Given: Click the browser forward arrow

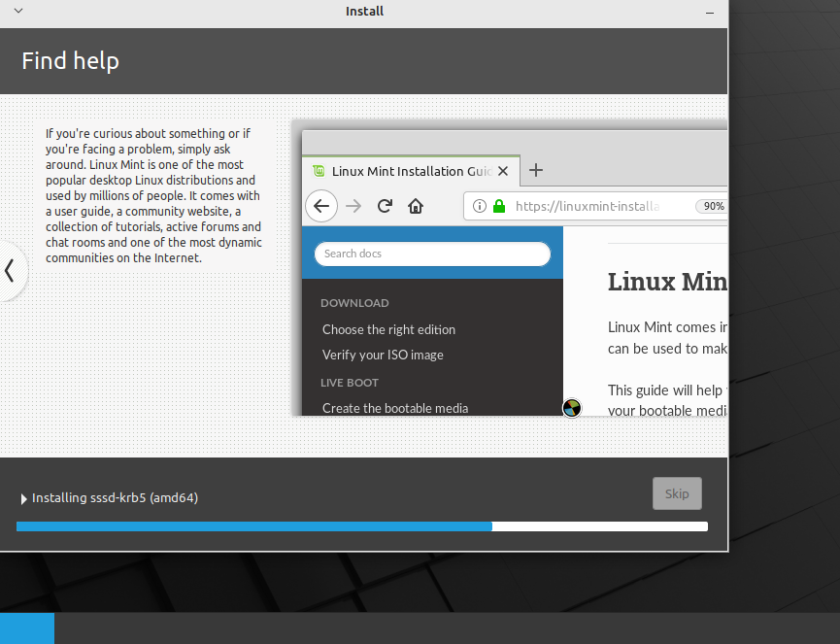Looking at the screenshot, I should pyautogui.click(x=353, y=206).
